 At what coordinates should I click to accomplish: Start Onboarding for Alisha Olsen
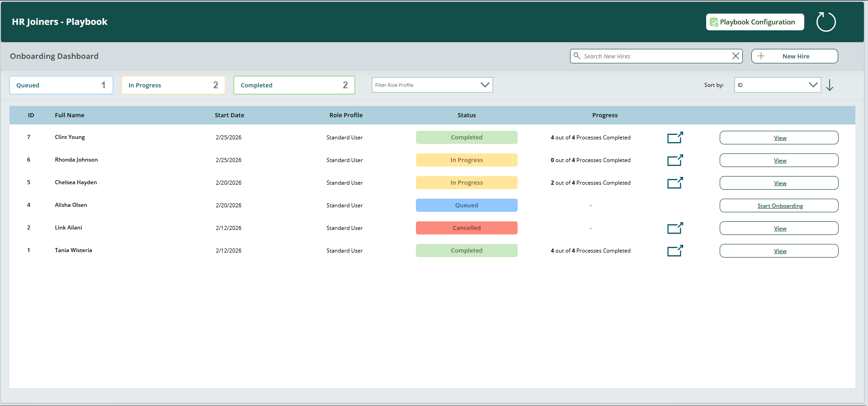point(779,205)
